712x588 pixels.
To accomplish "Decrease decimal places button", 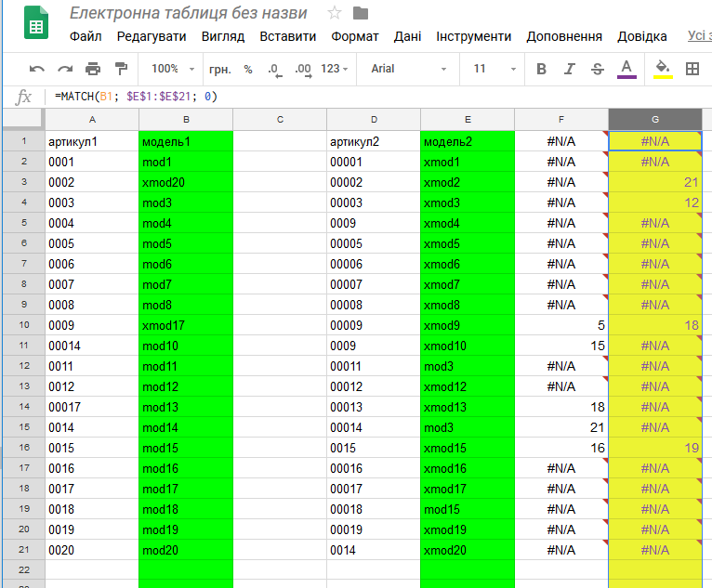I will click(275, 70).
